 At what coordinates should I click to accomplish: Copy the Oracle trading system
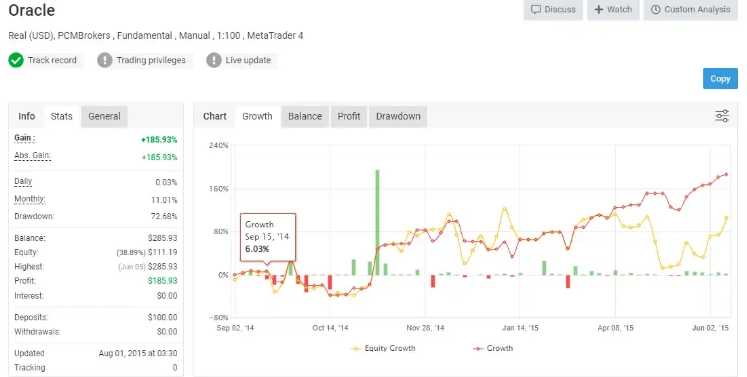pos(720,79)
